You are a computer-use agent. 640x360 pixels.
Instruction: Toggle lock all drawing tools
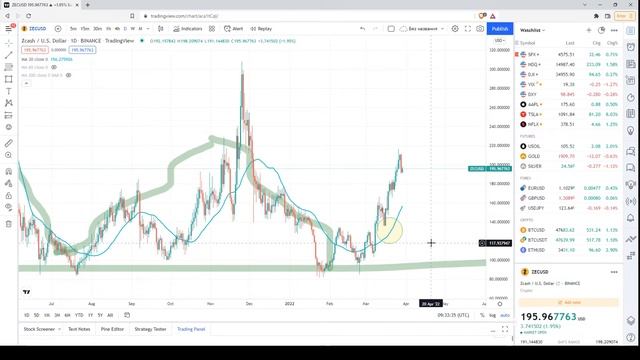click(x=9, y=196)
